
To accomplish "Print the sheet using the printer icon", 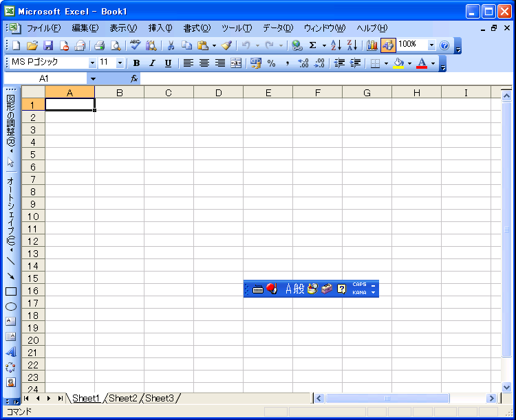I will (99, 45).
